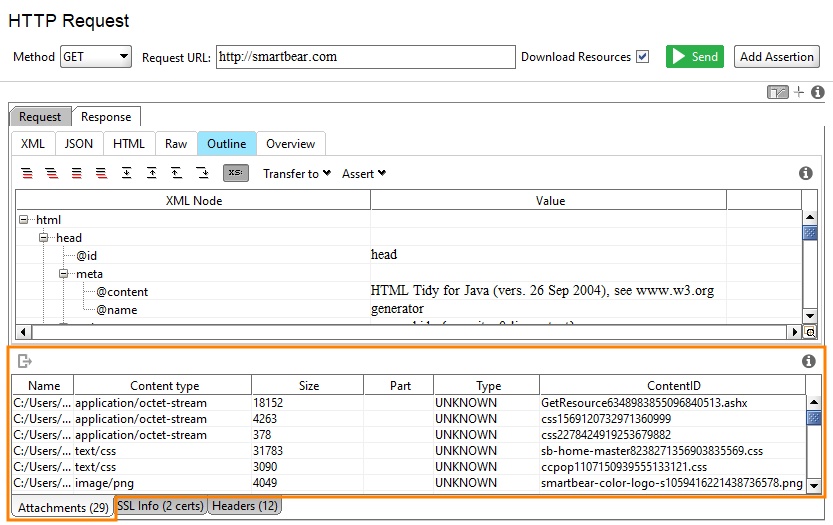The width and height of the screenshot is (833, 525).
Task: Open the Overview tab
Action: pos(291,144)
